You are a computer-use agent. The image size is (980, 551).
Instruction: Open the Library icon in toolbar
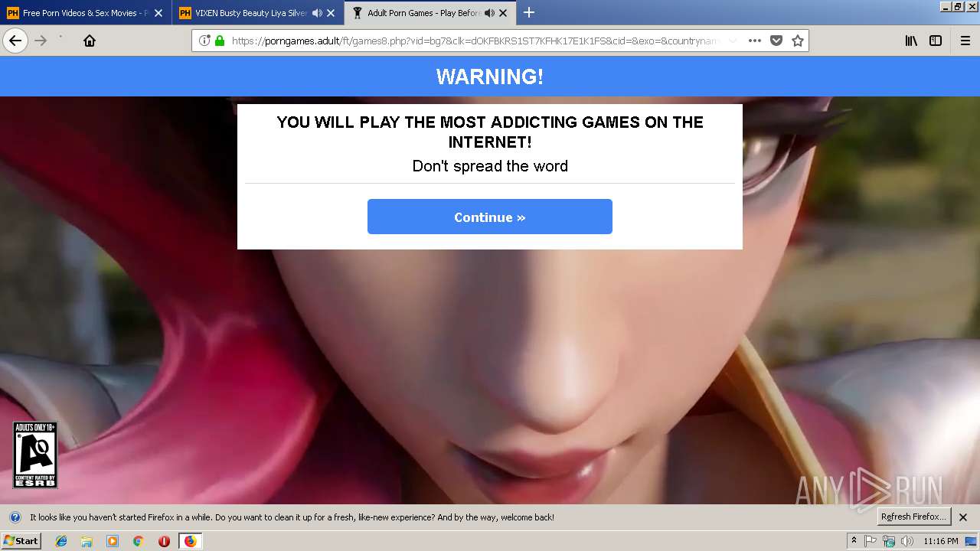[911, 41]
